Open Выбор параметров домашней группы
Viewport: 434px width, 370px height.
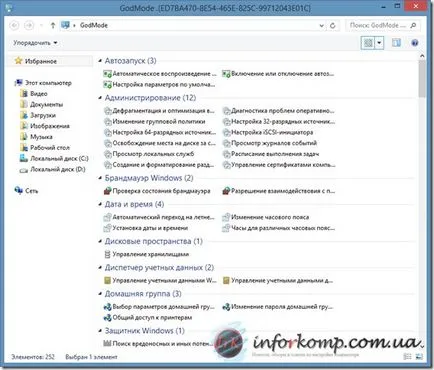[x=159, y=307]
